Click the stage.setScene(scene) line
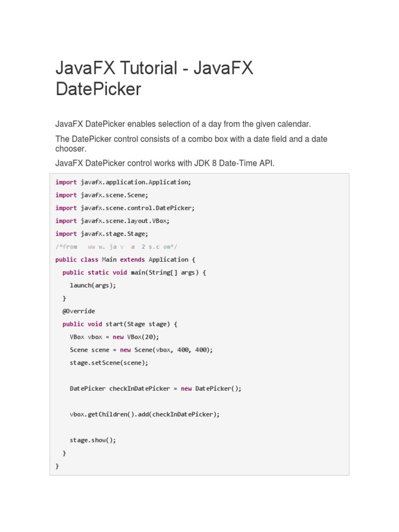Screen dimensions: 399x532 [109, 363]
